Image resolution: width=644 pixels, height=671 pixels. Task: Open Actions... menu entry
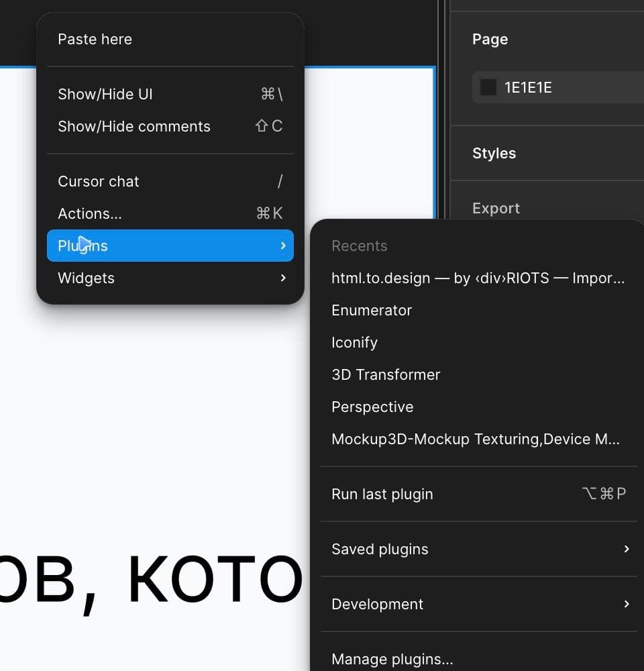pyautogui.click(x=170, y=213)
